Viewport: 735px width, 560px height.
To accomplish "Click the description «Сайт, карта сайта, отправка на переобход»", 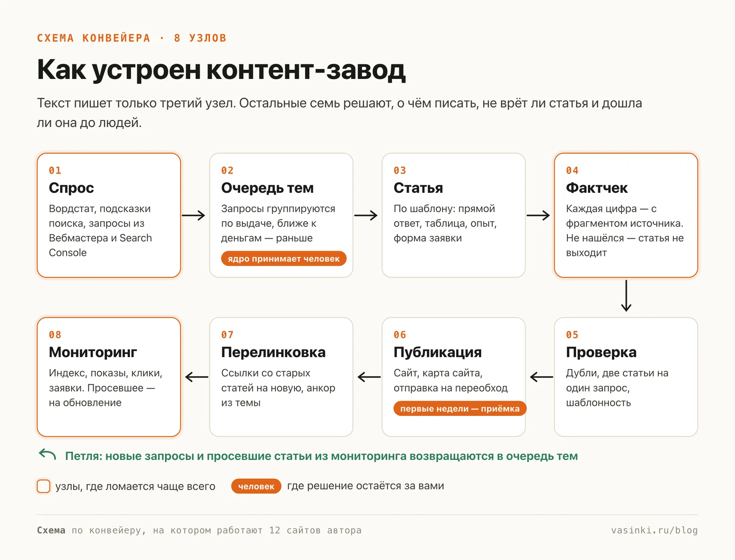I will (451, 380).
